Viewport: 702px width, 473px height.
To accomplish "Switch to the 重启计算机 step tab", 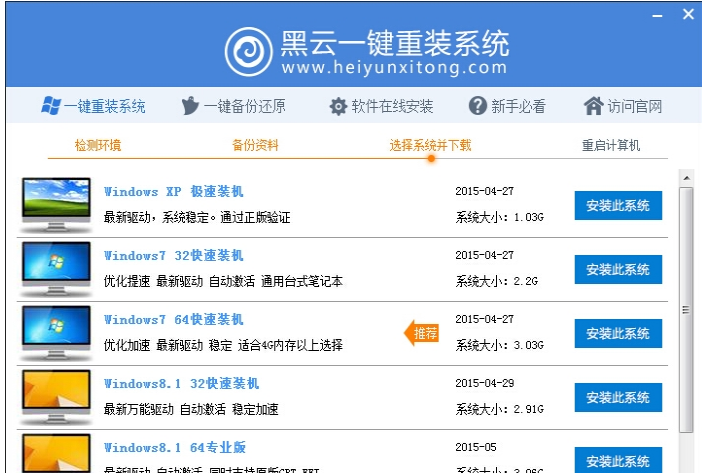I will (611, 145).
